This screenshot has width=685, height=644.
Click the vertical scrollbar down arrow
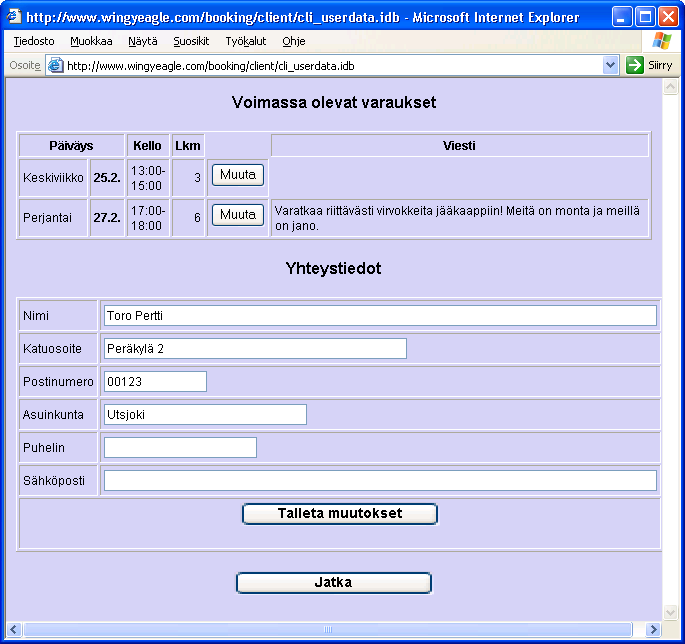point(670,613)
